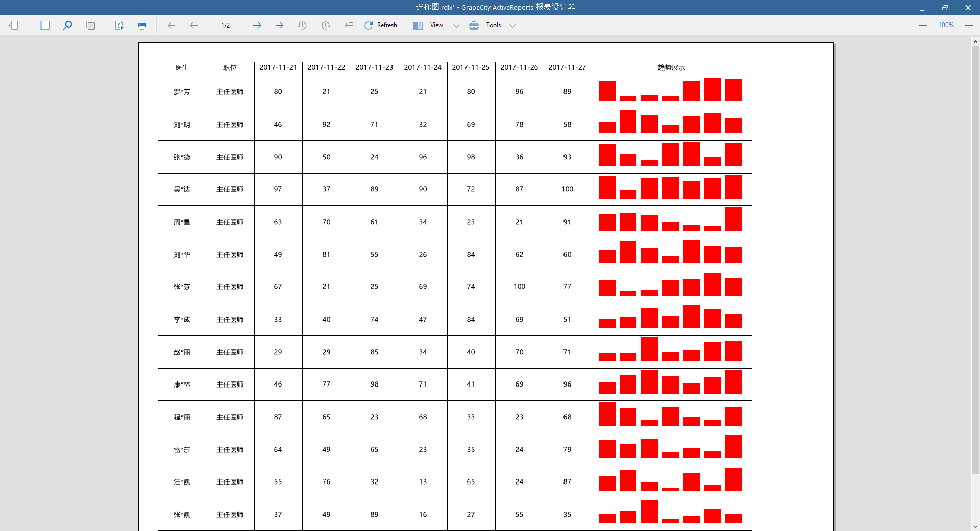This screenshot has height=531, width=980.
Task: Go to previous page arrow
Action: (194, 25)
